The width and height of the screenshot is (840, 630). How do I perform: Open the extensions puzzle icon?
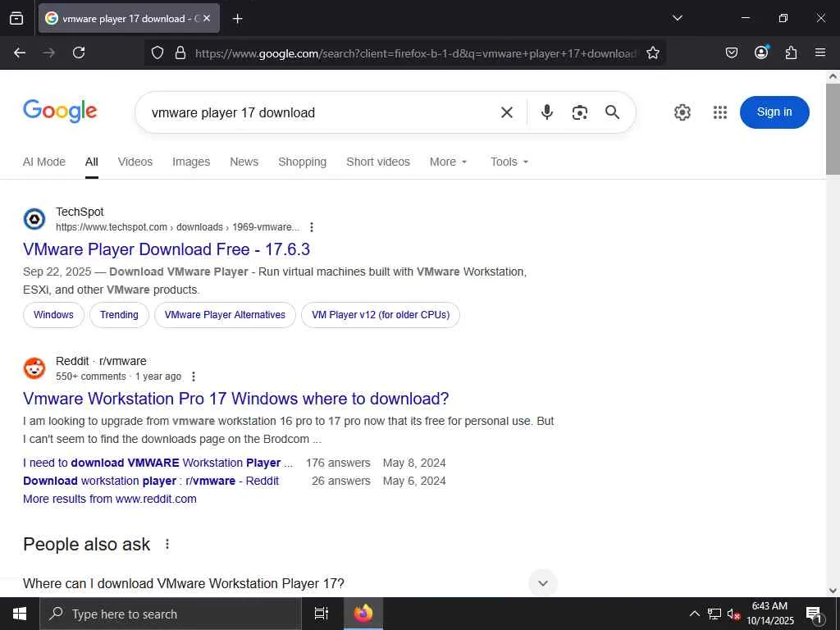tap(791, 52)
